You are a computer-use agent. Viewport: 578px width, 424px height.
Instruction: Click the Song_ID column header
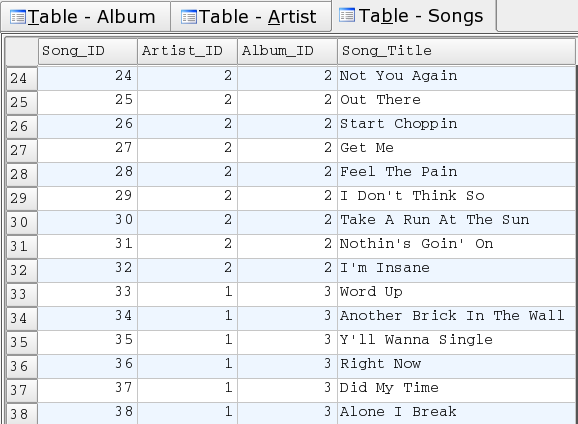(88, 51)
